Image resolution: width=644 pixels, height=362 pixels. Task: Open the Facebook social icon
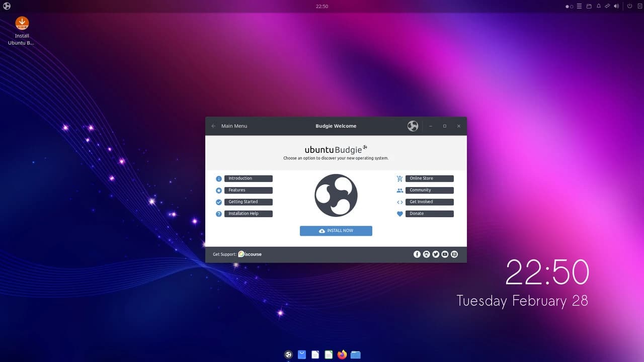point(417,254)
